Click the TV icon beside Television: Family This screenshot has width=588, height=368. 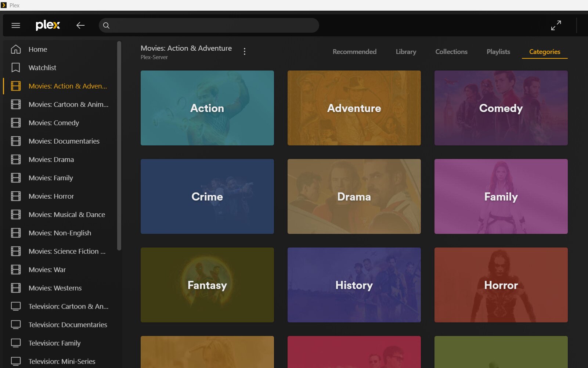pos(16,343)
